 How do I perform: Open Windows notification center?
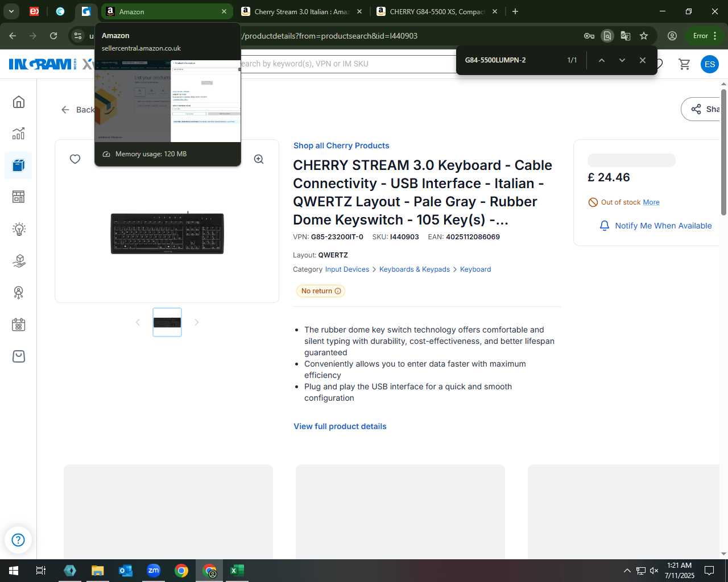[709, 571]
